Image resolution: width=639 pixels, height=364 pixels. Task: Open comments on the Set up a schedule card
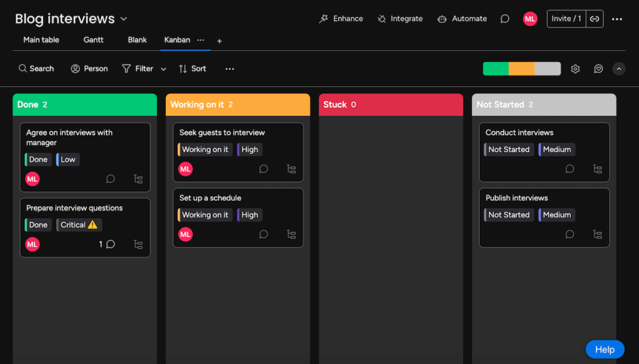[263, 234]
